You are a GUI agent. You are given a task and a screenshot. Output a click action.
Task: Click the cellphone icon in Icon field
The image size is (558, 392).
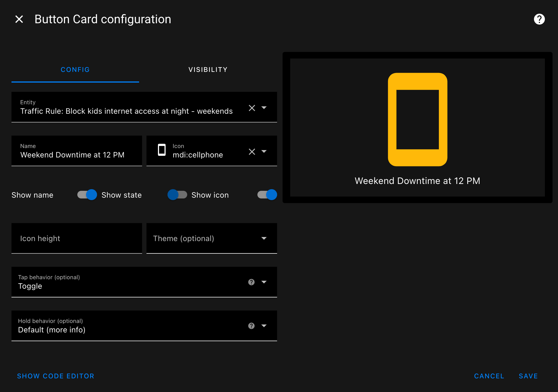(x=162, y=150)
